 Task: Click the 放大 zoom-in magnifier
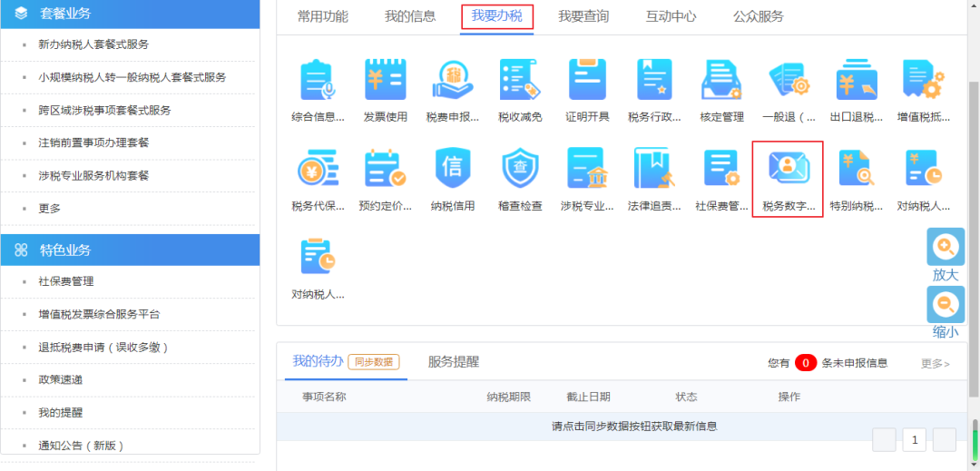click(x=946, y=247)
